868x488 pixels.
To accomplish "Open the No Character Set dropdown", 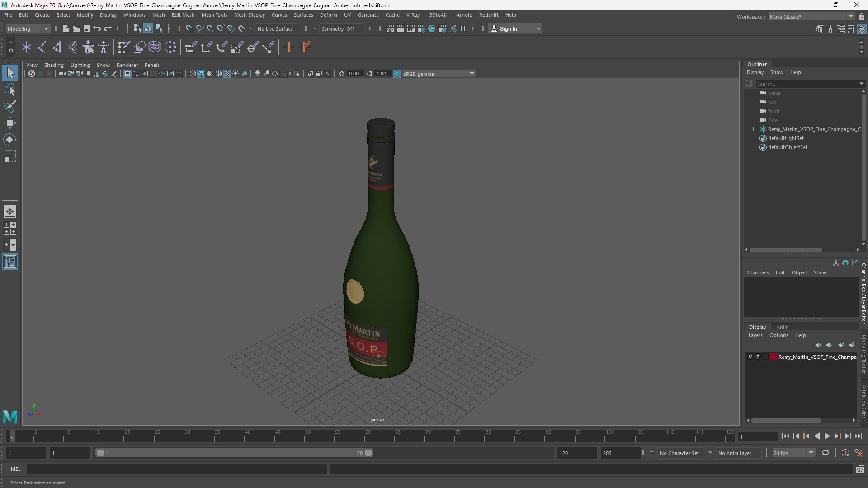I will 679,453.
